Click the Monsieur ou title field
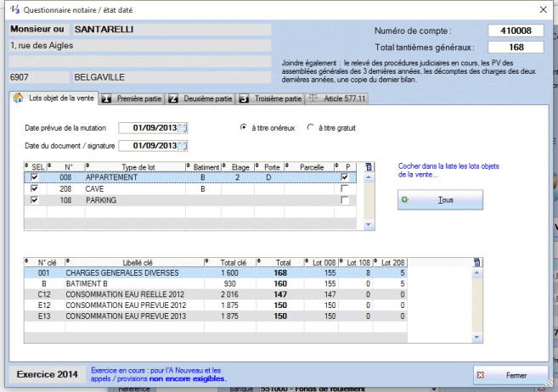The width and height of the screenshot is (558, 392). 39,29
